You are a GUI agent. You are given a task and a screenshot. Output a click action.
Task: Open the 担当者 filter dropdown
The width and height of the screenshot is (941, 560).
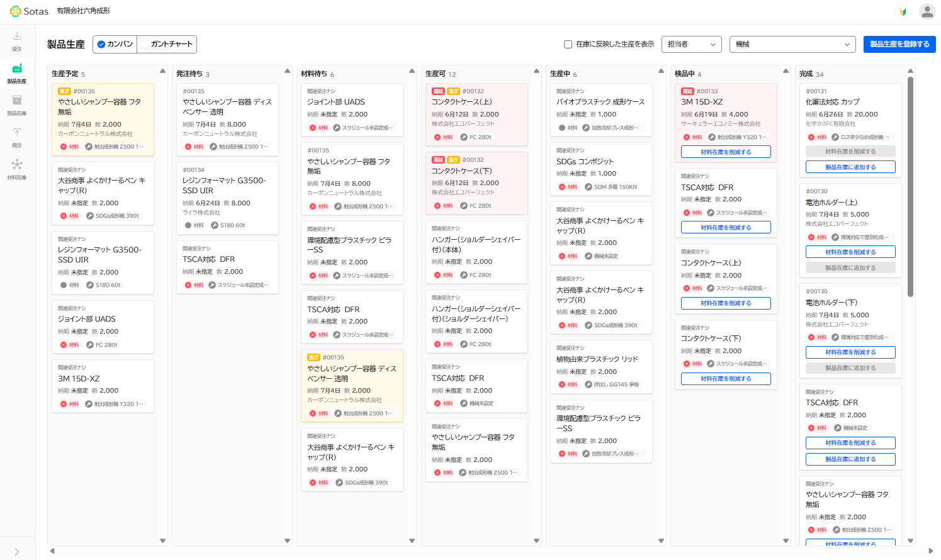pos(691,44)
